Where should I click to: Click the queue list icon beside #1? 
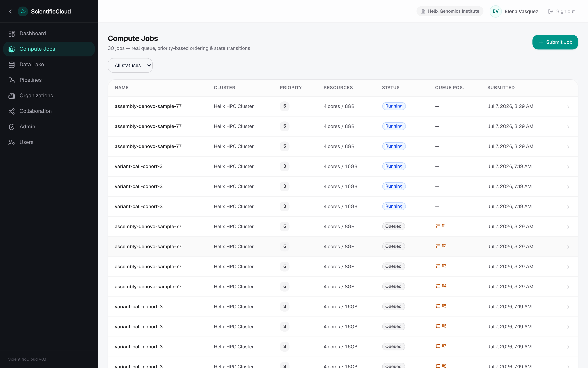click(438, 226)
